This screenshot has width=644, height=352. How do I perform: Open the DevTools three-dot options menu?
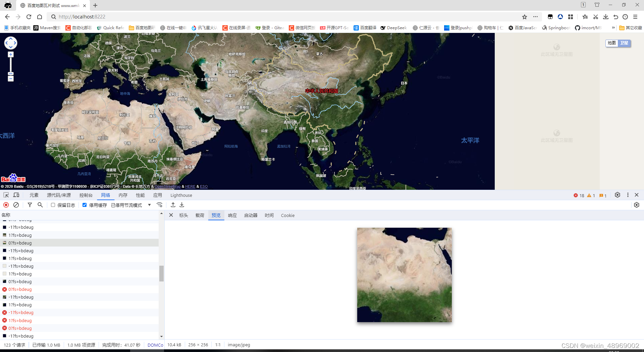(x=628, y=195)
